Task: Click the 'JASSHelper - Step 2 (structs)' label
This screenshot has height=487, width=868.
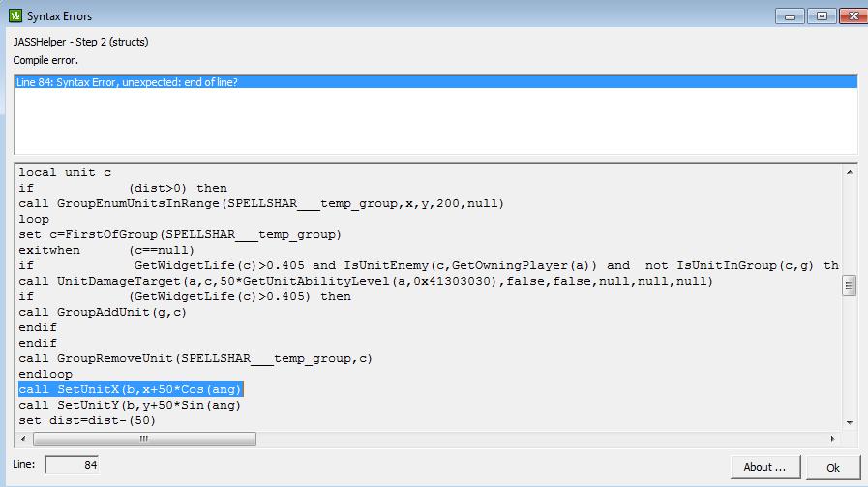Action: (81, 42)
